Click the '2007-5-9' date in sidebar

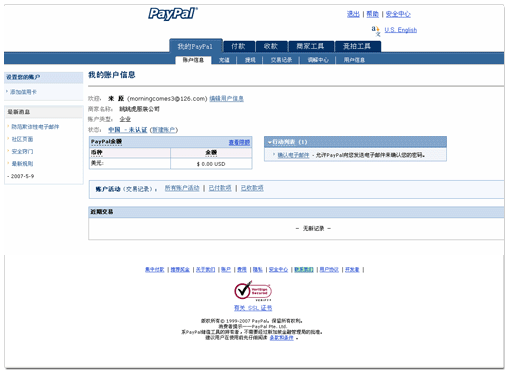tap(22, 176)
